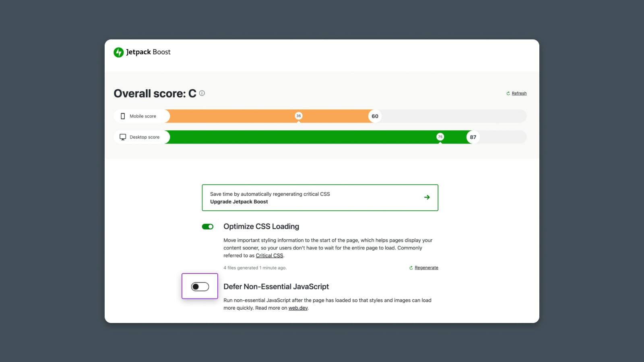This screenshot has height=362, width=644.
Task: Click the Regenerate link
Action: (x=426, y=268)
